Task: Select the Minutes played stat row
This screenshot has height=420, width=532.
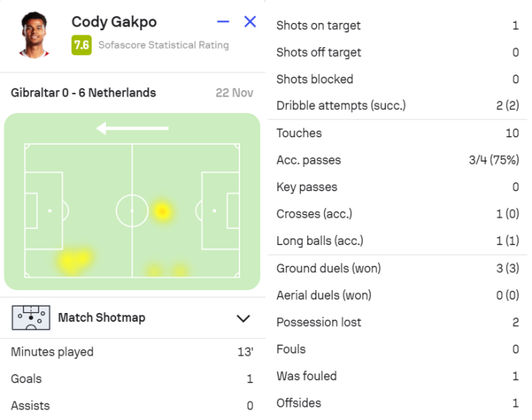Action: point(132,352)
